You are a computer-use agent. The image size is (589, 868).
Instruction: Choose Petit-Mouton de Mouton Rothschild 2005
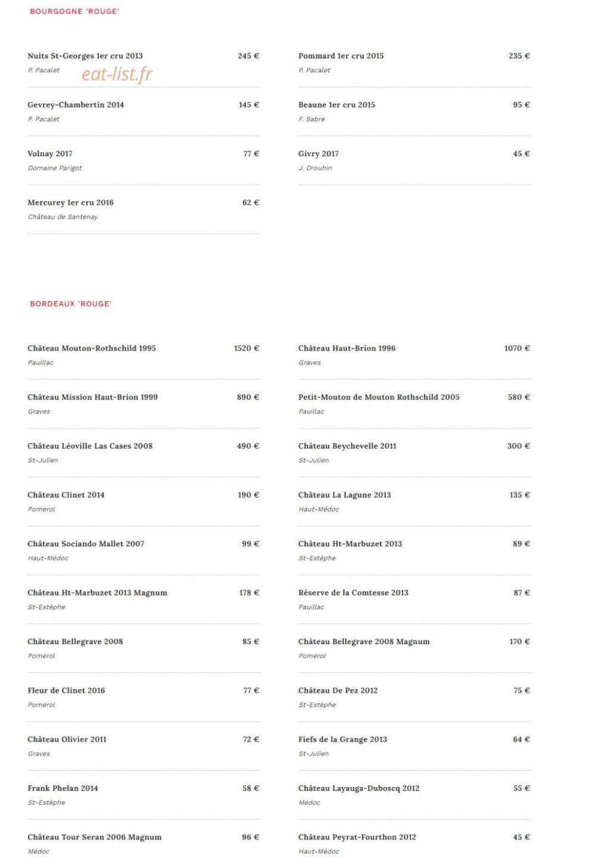pos(379,397)
